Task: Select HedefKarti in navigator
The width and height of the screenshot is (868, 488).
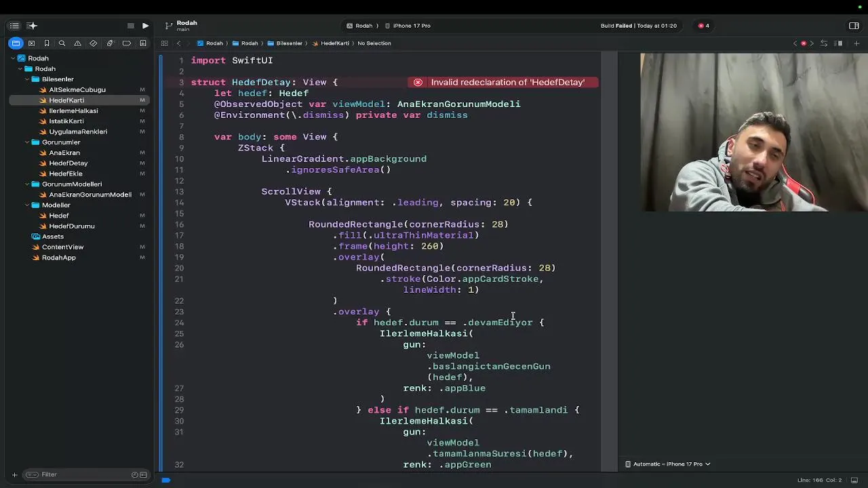Action: 79,100
